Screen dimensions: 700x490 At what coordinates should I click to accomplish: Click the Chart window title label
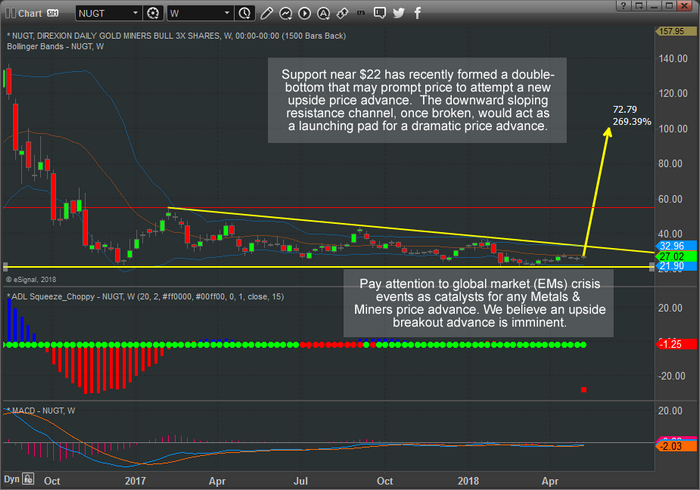pos(29,13)
